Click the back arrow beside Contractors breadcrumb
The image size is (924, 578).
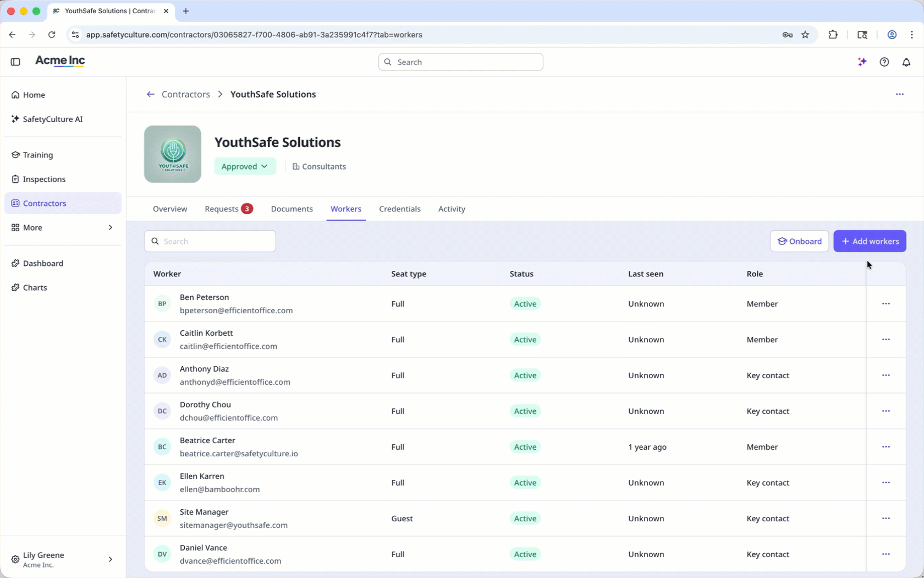point(150,94)
